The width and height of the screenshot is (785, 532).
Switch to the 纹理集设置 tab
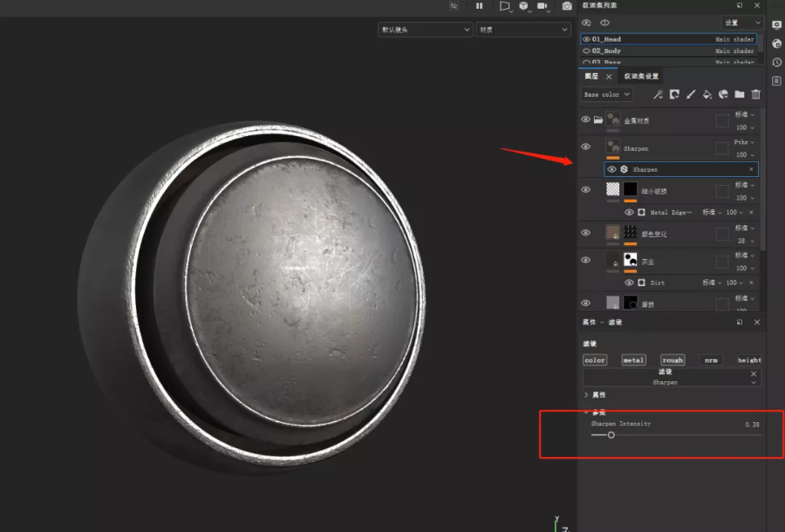click(x=641, y=76)
